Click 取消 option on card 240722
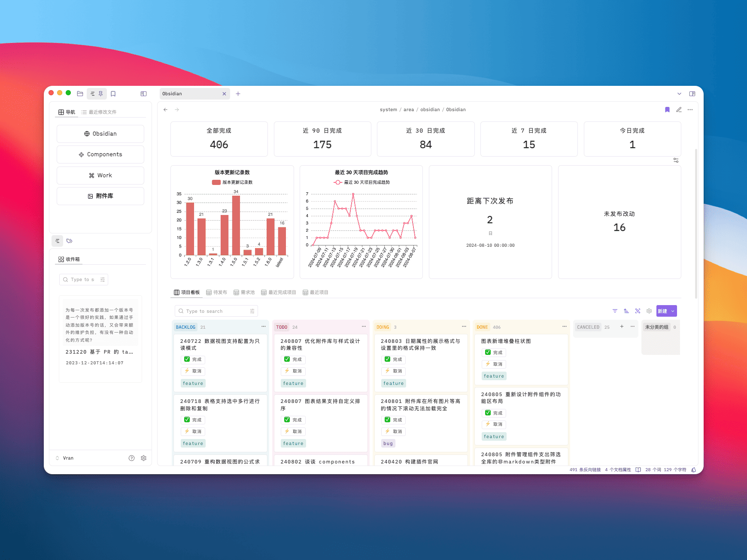The image size is (747, 560). pos(193,371)
